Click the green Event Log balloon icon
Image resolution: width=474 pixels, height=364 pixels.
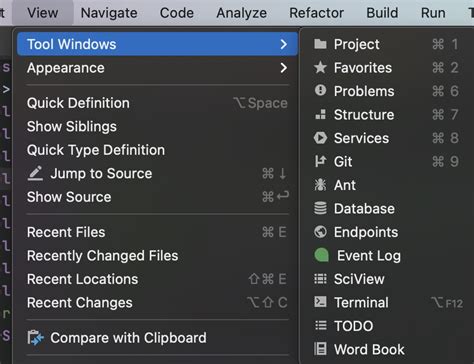tap(321, 255)
